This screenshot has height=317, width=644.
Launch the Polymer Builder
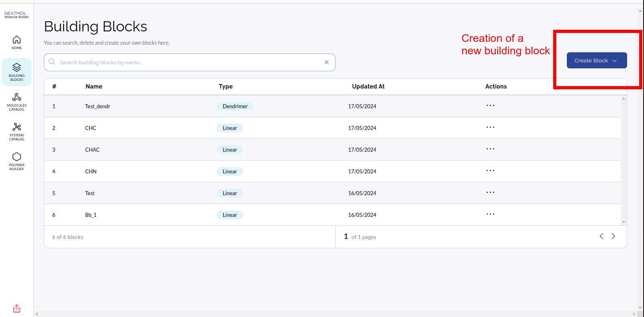click(x=16, y=161)
